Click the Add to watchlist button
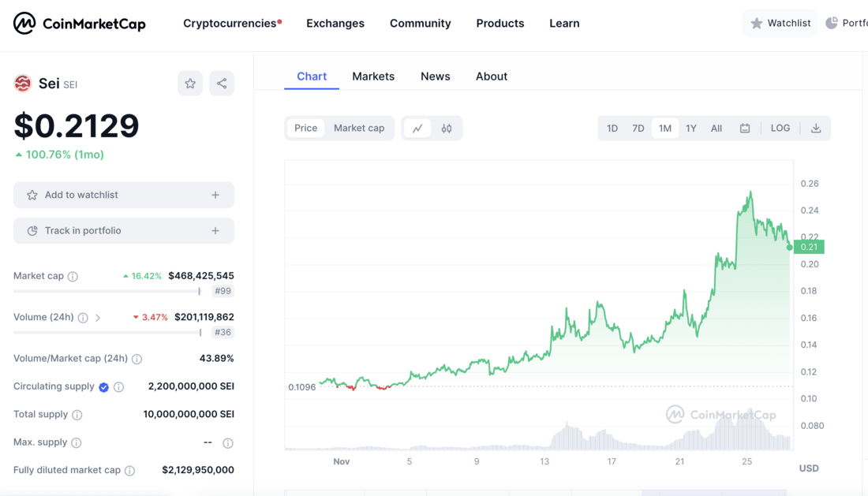The image size is (868, 496). pos(123,195)
